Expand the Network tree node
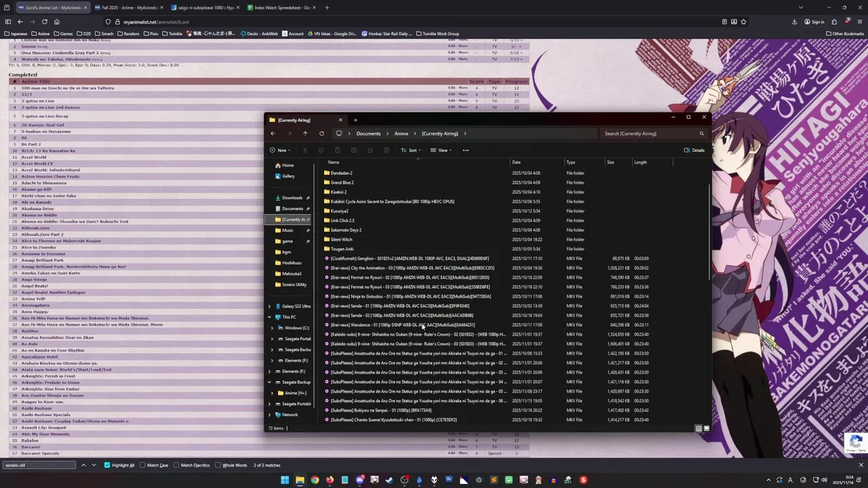This screenshot has width=868, height=488. [269, 415]
